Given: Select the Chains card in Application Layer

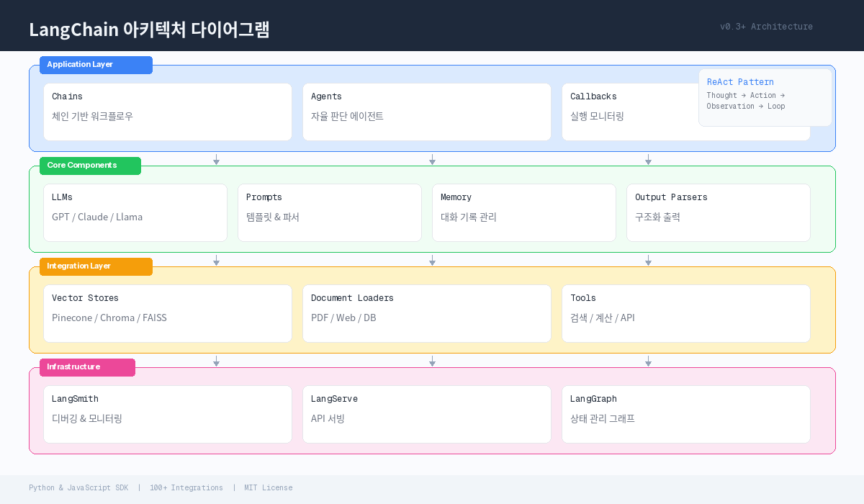Looking at the screenshot, I should pos(168,112).
